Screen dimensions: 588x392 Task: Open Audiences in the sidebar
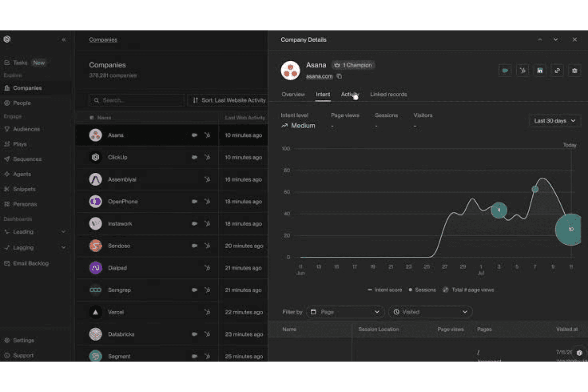pyautogui.click(x=26, y=129)
